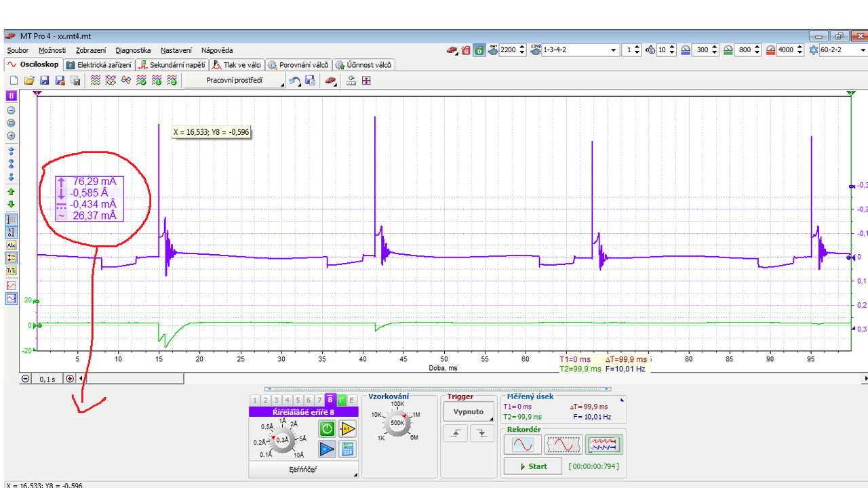
Task: Switch to the Elektrická zařízení tab
Action: point(98,65)
